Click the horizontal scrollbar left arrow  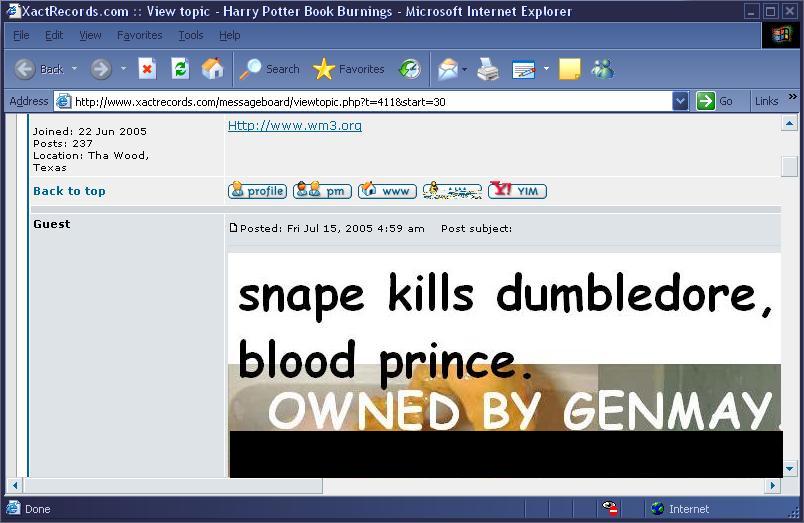click(15, 485)
